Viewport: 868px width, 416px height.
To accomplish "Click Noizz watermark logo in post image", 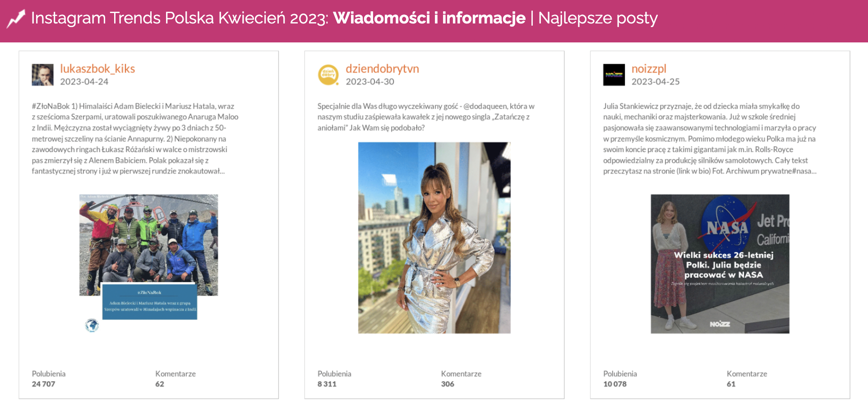I will point(720,324).
